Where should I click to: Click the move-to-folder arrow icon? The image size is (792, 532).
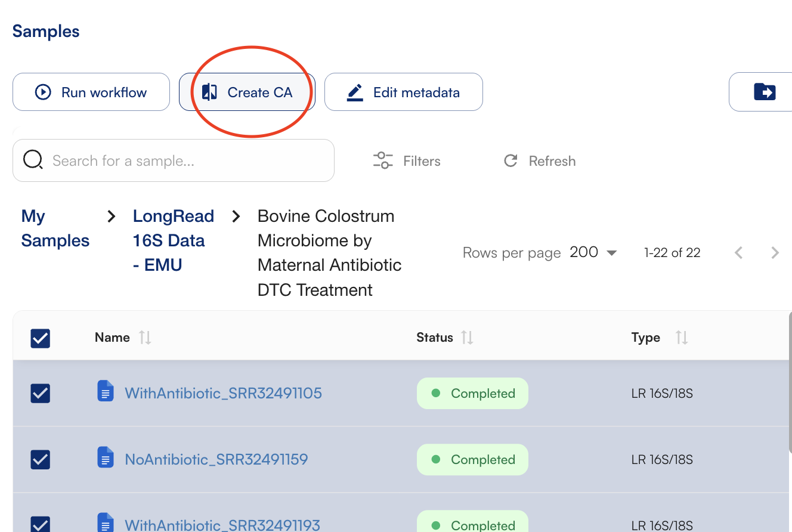pos(765,92)
